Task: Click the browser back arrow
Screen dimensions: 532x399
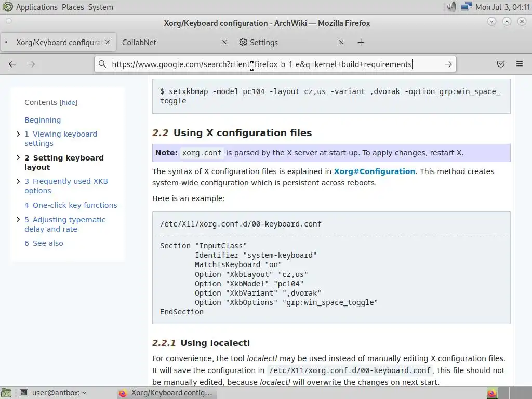Action: (x=12, y=64)
